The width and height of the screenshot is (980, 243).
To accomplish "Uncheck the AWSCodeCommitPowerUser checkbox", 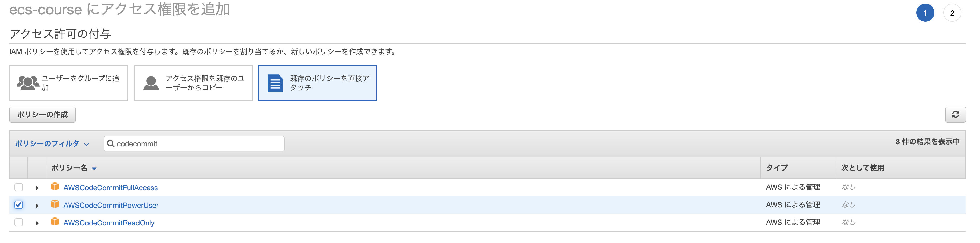I will (18, 205).
